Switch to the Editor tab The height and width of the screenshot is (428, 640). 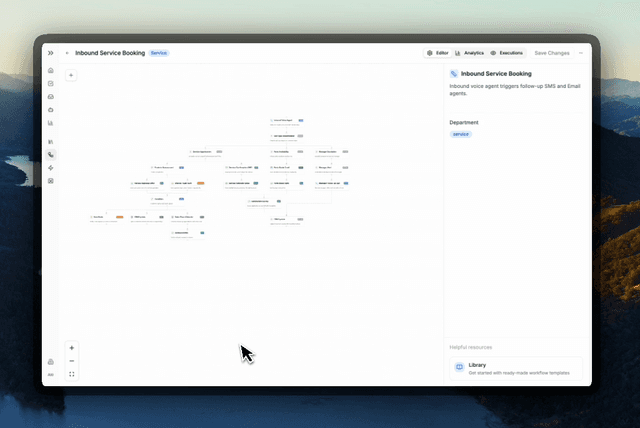coord(437,52)
